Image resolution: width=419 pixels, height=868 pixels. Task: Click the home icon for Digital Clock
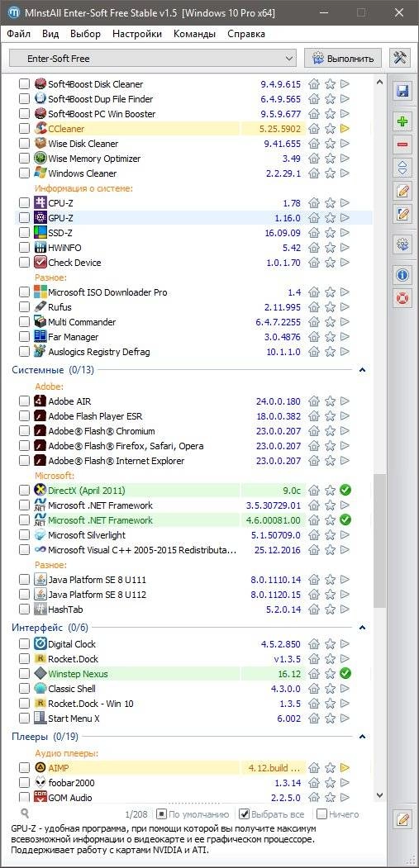[x=314, y=644]
